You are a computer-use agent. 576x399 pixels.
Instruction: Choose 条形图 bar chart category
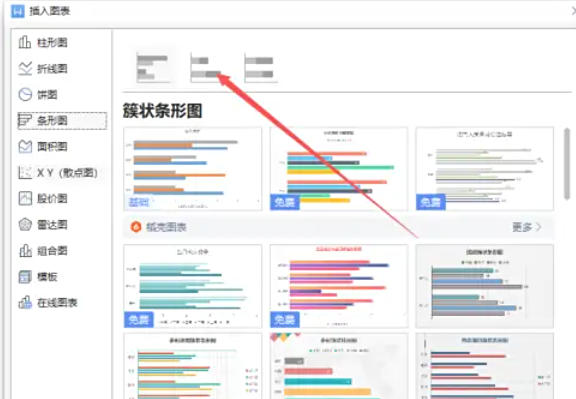coord(62,121)
